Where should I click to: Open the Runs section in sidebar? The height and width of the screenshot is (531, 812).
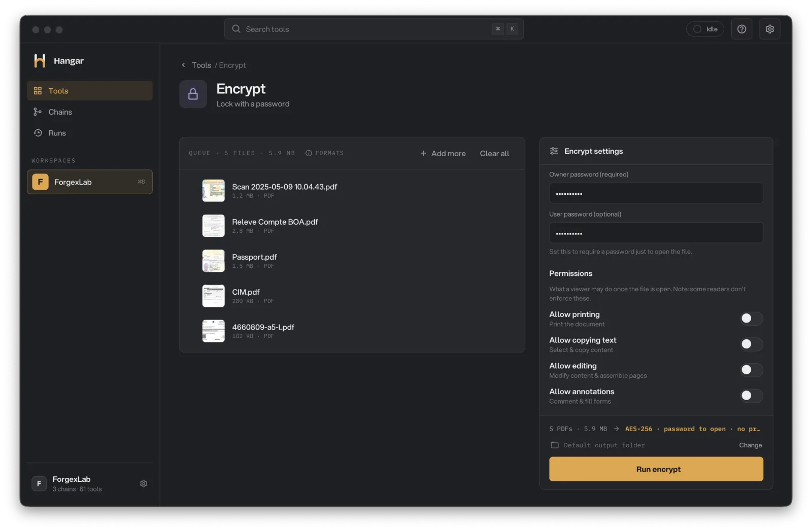pos(89,133)
